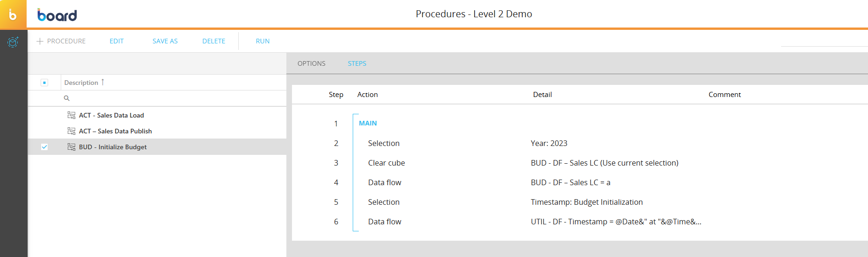
Task: Click the BUD - Initialize Budget procedure icon
Action: click(71, 147)
